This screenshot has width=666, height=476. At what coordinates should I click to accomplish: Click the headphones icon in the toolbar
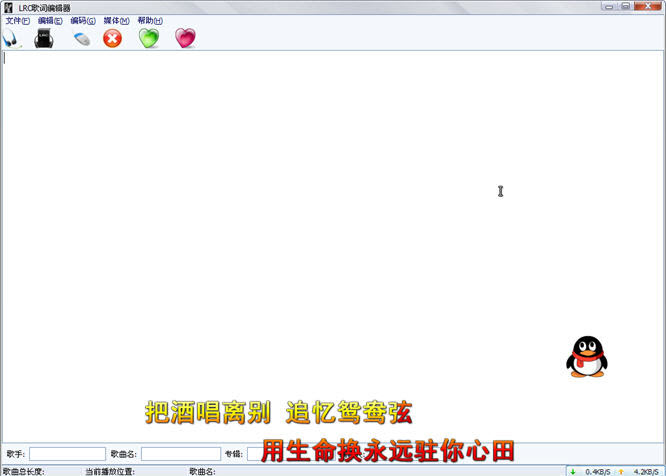(11, 39)
